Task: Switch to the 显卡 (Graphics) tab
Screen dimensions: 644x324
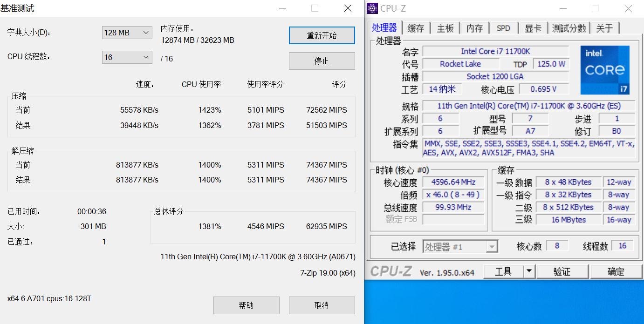Action: [x=533, y=28]
